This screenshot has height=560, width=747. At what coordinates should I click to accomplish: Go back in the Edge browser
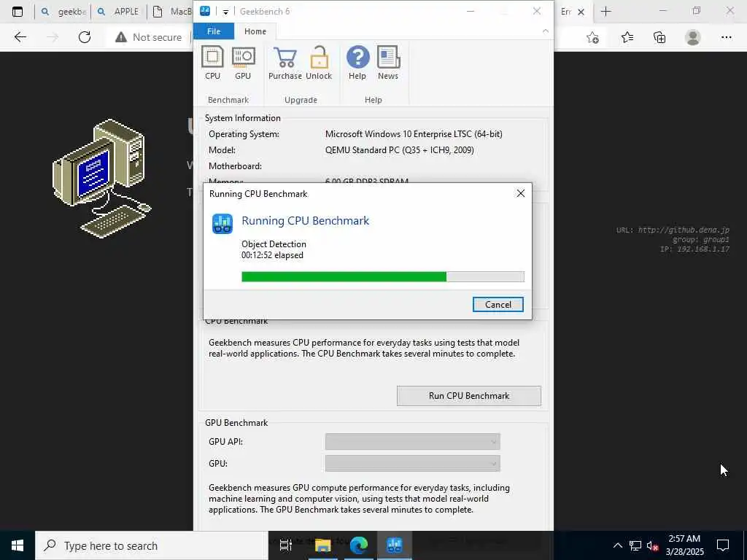point(20,37)
